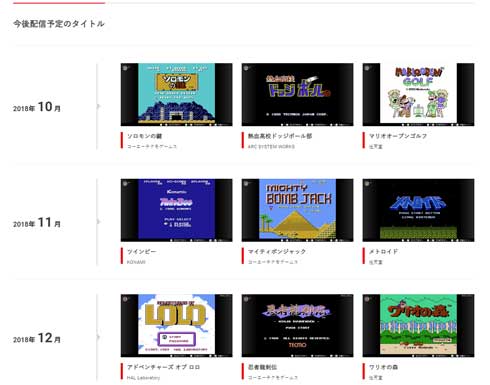Viewport: 490px width, 385px height.
Task: Open the 熱血高校ドッジボール部 game screenshot
Action: click(297, 94)
